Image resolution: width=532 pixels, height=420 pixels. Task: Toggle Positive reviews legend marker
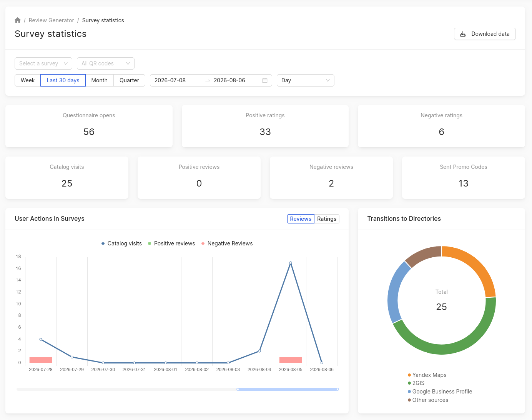tap(150, 243)
